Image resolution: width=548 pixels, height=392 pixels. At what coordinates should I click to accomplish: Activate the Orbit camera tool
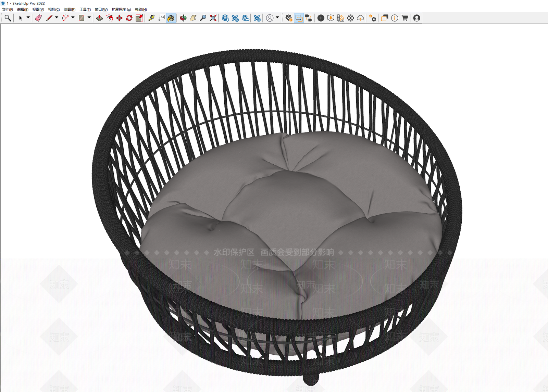183,18
